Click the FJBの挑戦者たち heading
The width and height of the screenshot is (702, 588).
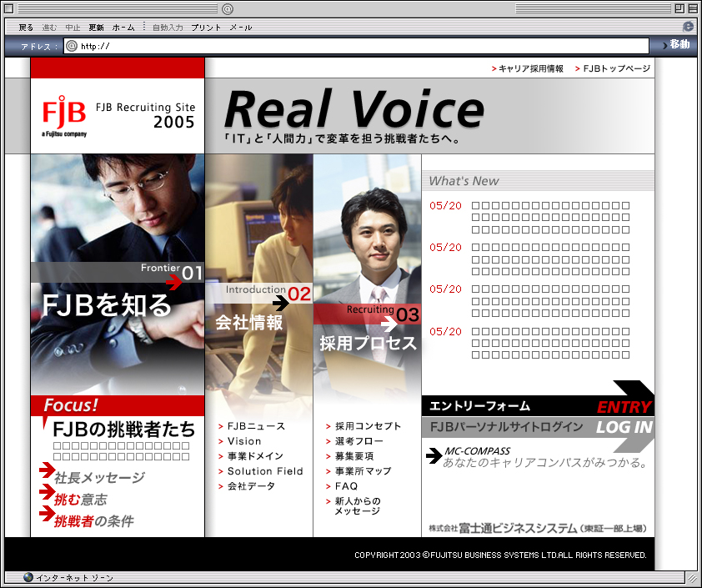point(123,429)
